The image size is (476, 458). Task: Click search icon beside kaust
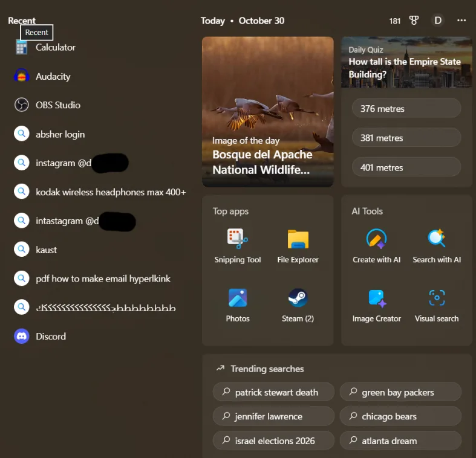[22, 250]
